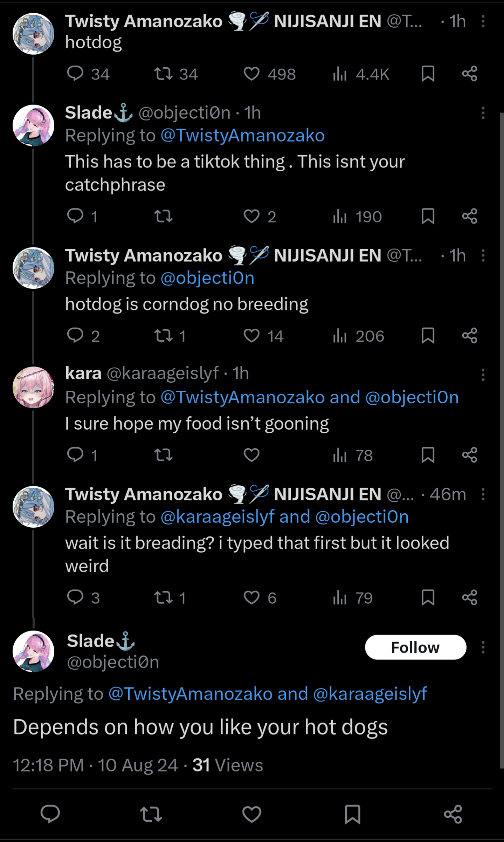Bookmark the original hotdog tweet
Image resolution: width=504 pixels, height=842 pixels.
(x=428, y=74)
